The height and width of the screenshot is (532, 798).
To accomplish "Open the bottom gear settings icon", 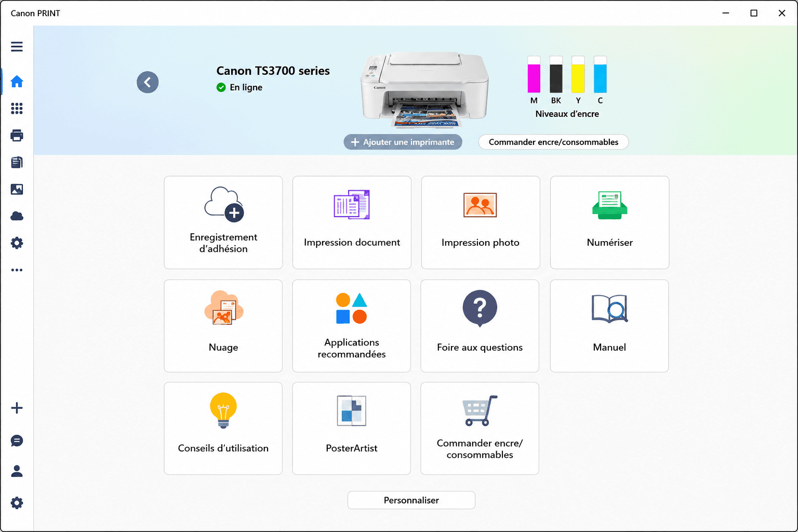I will coord(17,503).
